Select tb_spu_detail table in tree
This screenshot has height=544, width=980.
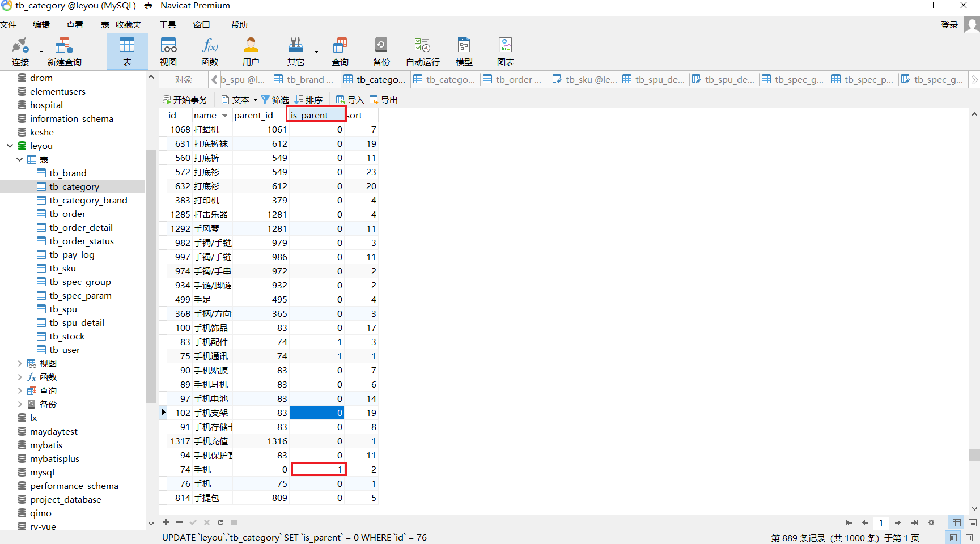[x=77, y=322]
